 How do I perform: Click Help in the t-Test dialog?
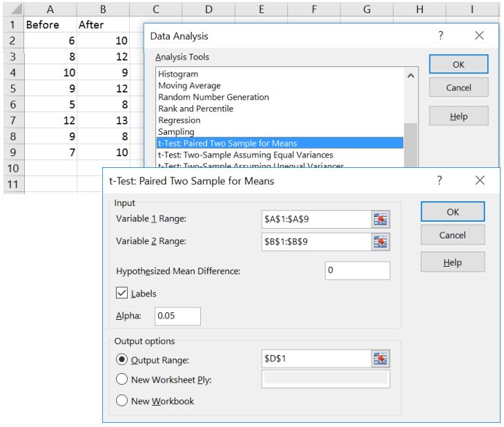(453, 263)
